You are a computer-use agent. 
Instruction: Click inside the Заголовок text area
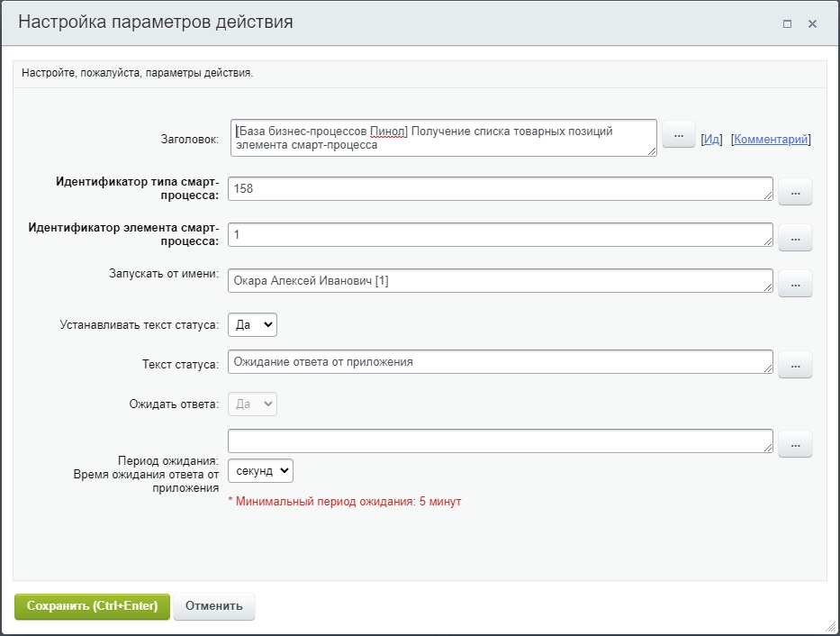tap(441, 137)
